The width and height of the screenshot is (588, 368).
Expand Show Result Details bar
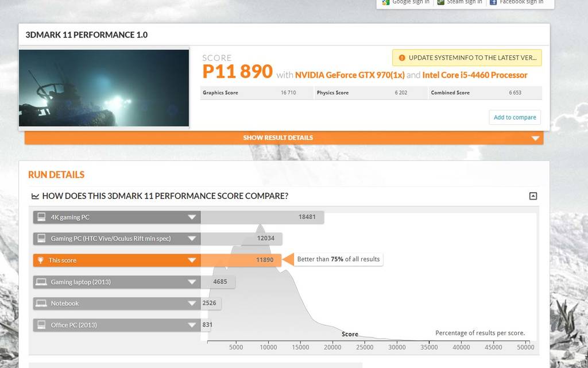click(x=283, y=138)
